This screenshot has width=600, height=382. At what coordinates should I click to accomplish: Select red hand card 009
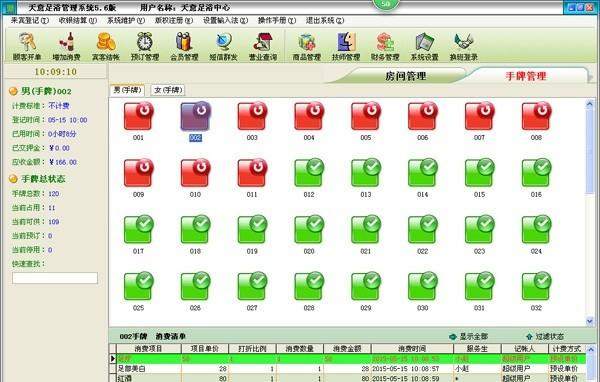(x=139, y=173)
